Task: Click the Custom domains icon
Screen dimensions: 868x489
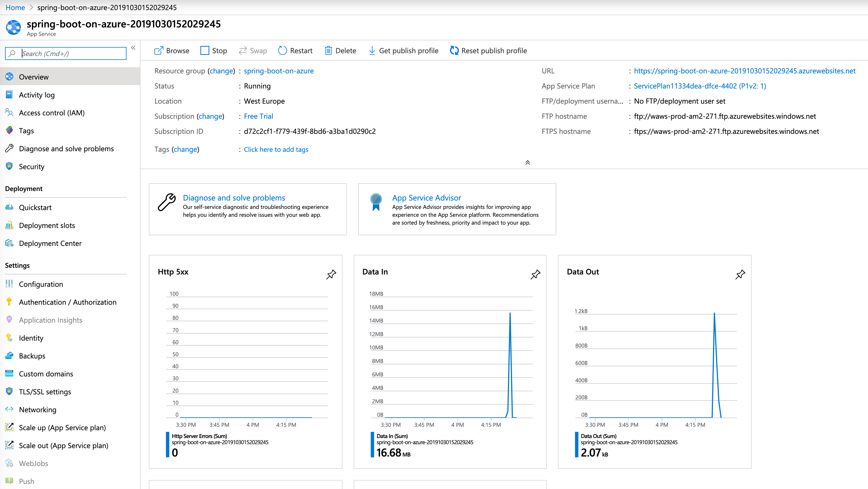Action: tap(10, 373)
